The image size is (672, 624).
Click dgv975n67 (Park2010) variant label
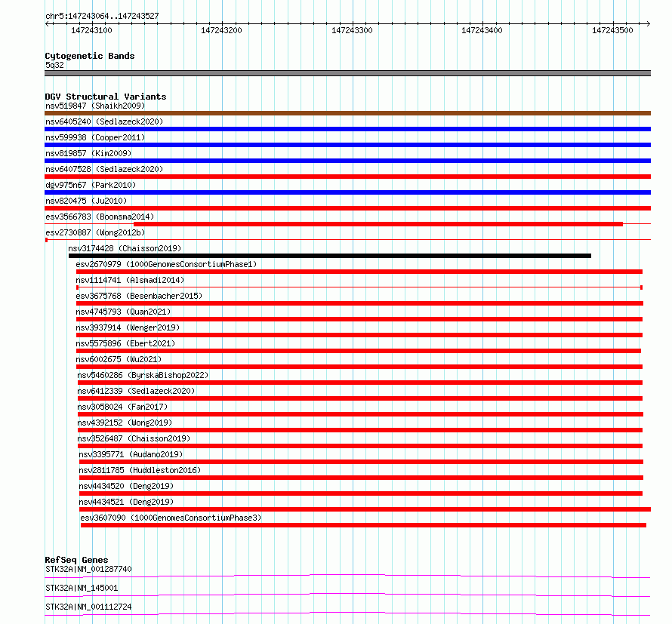pyautogui.click(x=91, y=185)
